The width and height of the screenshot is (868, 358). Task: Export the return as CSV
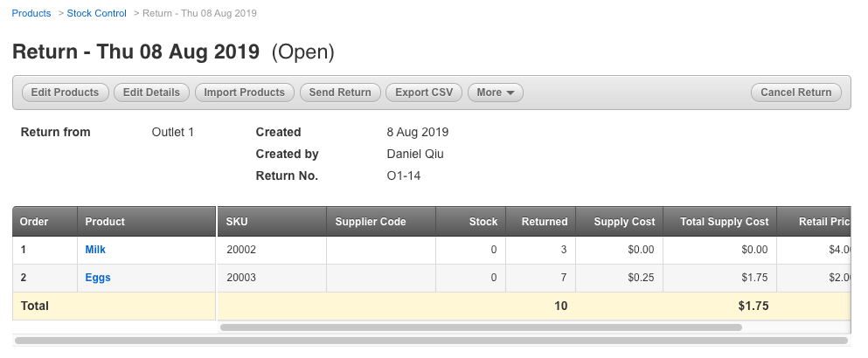(424, 93)
